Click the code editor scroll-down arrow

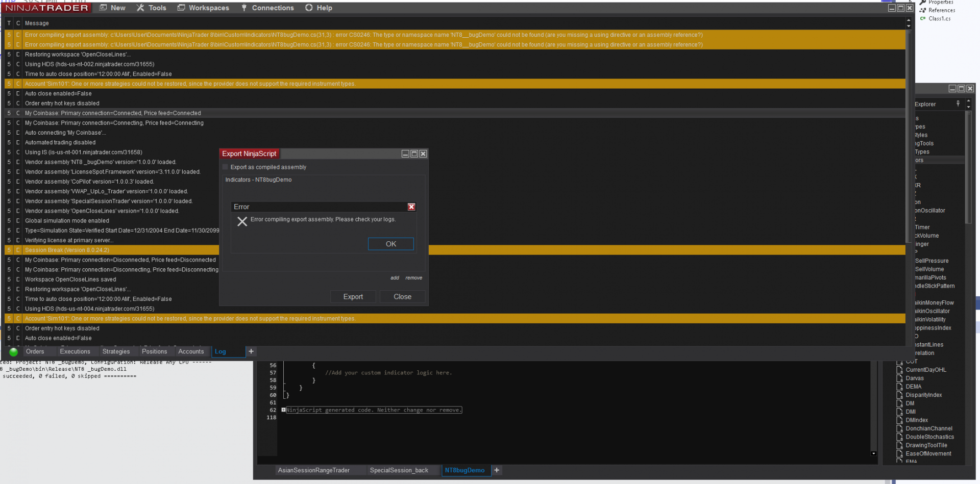[874, 453]
